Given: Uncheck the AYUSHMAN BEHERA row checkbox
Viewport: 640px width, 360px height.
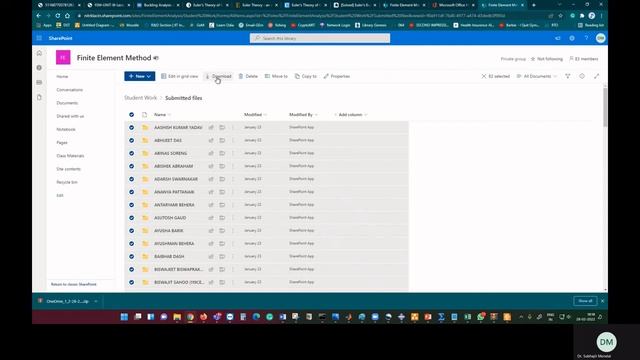Looking at the screenshot, I should point(131,244).
